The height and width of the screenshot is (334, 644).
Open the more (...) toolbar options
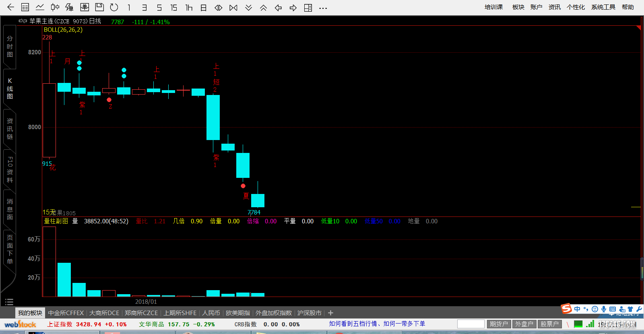[323, 8]
